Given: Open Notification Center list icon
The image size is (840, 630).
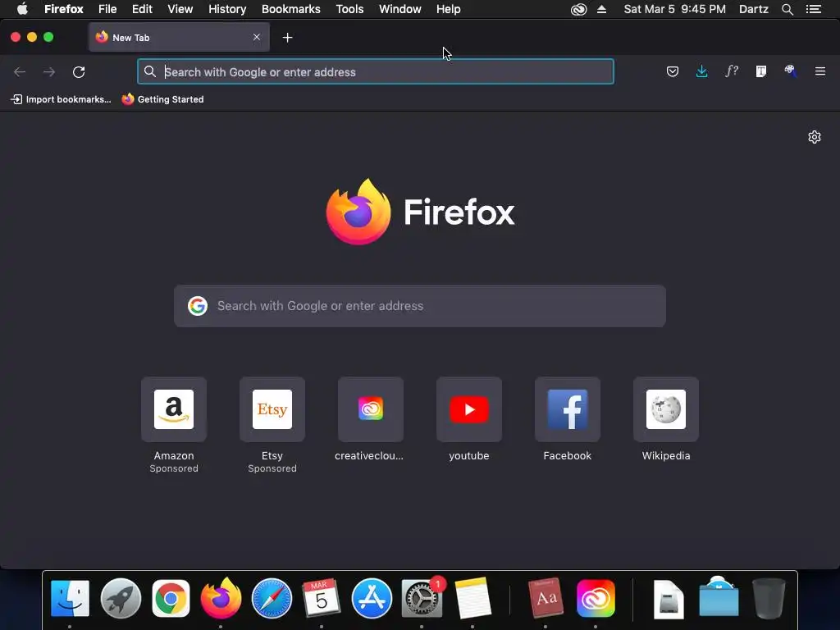Looking at the screenshot, I should pos(814,9).
